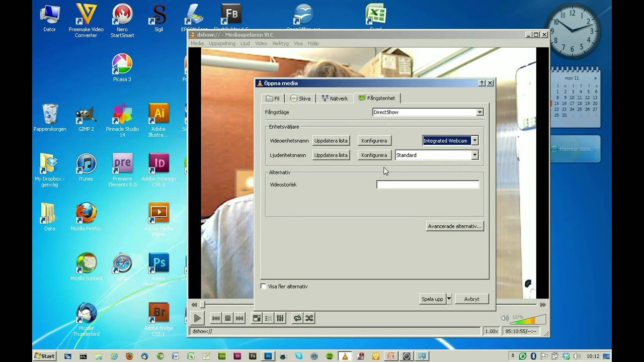
Task: Toggle loop mode in VLC
Action: click(x=297, y=318)
